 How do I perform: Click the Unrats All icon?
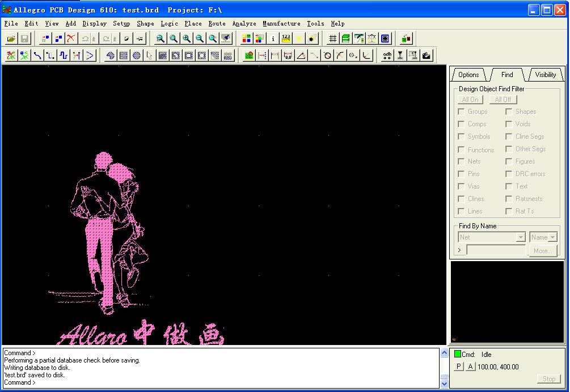[11, 56]
